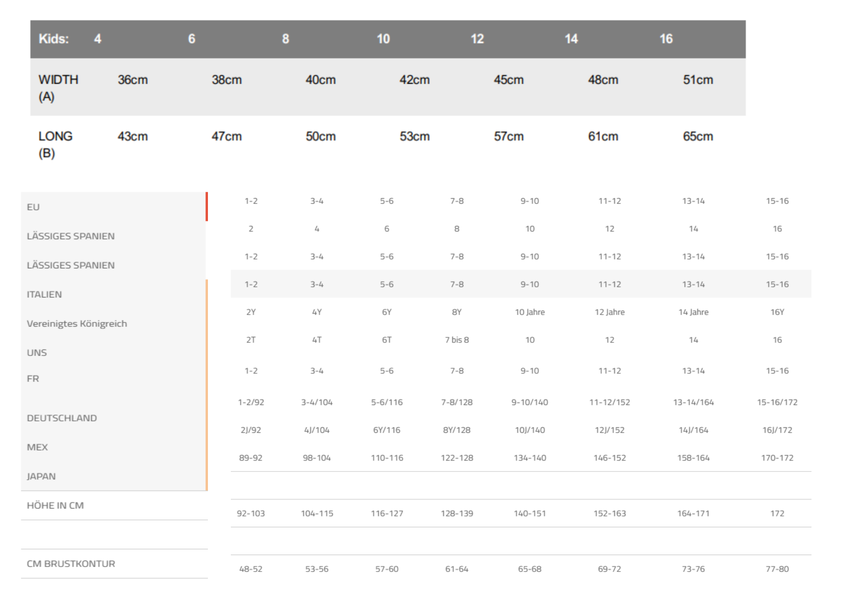Click the 110-116 height cell
The height and width of the screenshot is (616, 852).
pyautogui.click(x=387, y=458)
